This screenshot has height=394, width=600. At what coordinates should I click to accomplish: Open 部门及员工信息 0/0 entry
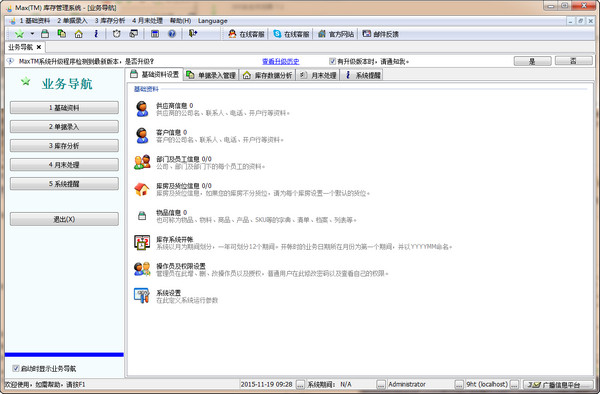tap(184, 159)
